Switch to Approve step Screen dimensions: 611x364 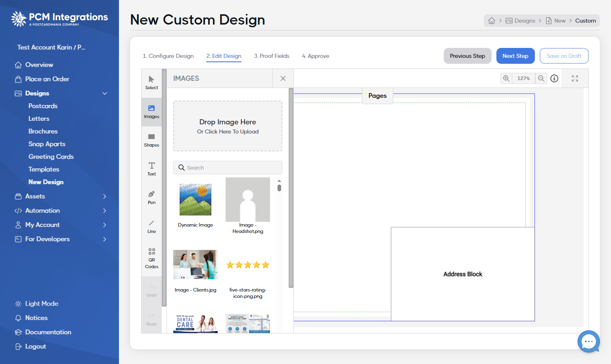316,56
